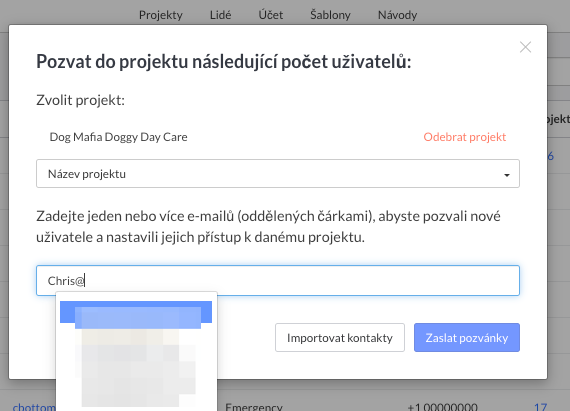
Task: Pick the highlighted autocomplete suggestion
Action: pos(136,312)
